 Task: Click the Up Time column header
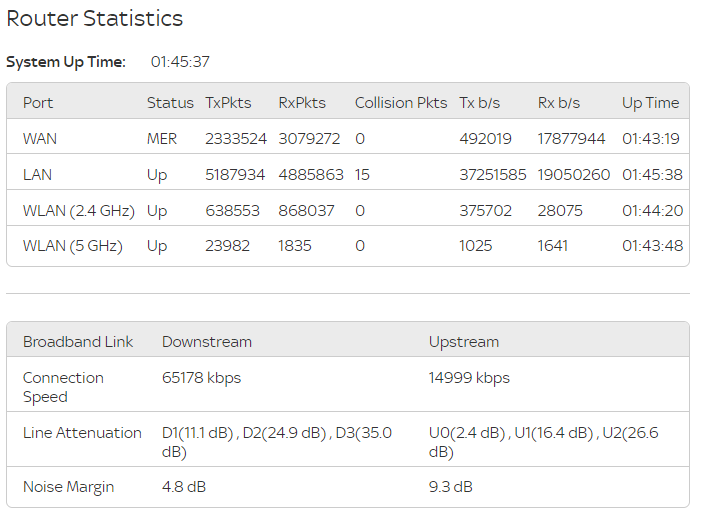[x=650, y=103]
